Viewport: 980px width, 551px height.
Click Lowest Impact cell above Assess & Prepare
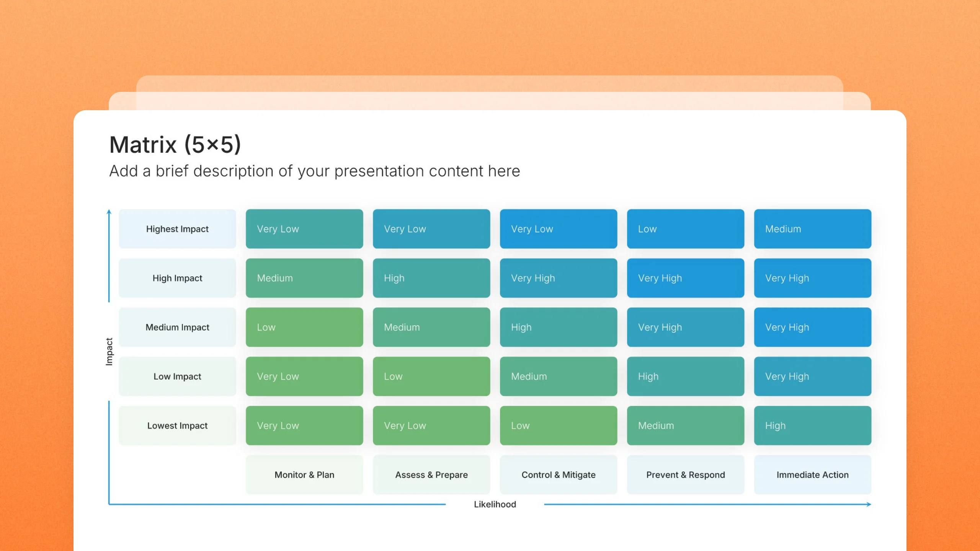click(431, 425)
